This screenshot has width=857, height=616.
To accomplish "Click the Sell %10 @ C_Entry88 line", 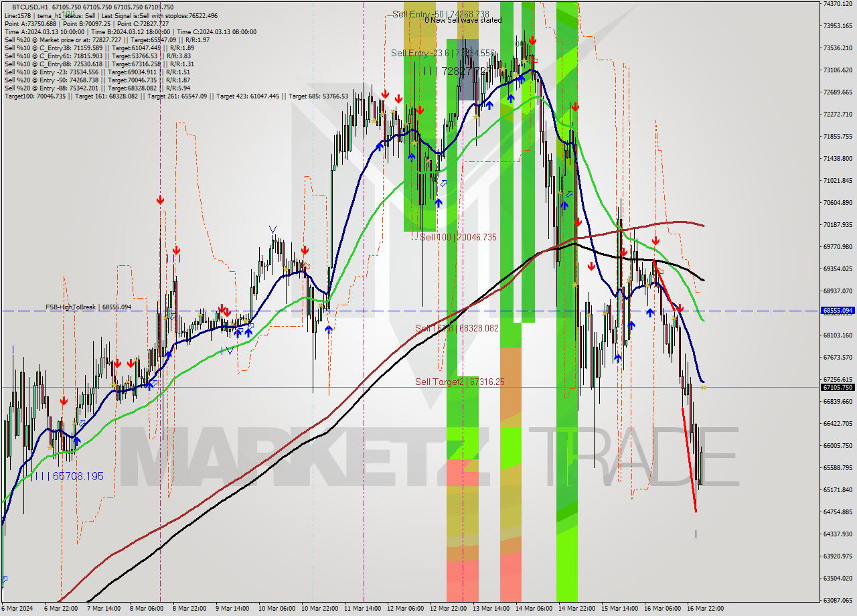I will pos(99,64).
